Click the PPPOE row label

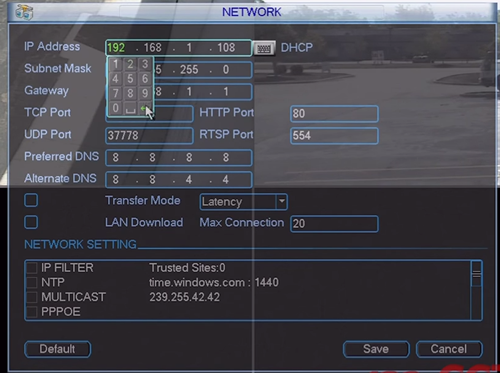[61, 312]
